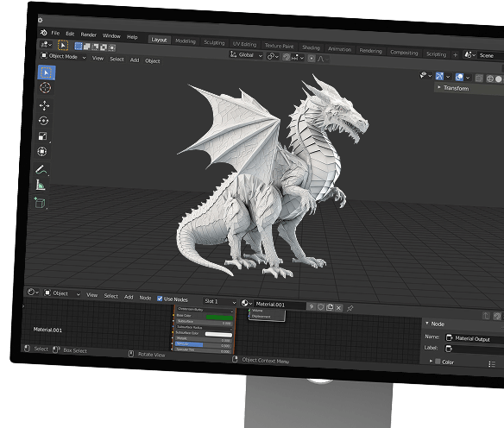Unlink material with the X button
The width and height of the screenshot is (504, 428).
tap(338, 308)
